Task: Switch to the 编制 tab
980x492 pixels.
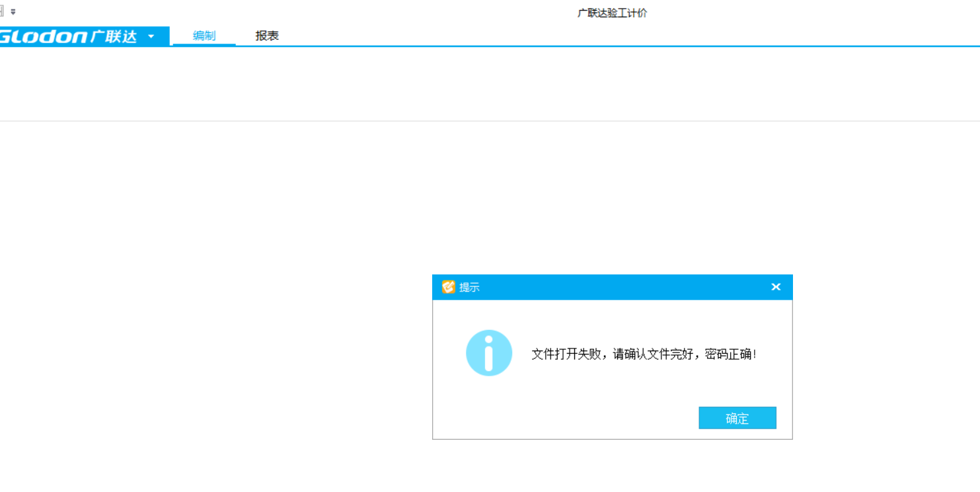Action: [204, 36]
